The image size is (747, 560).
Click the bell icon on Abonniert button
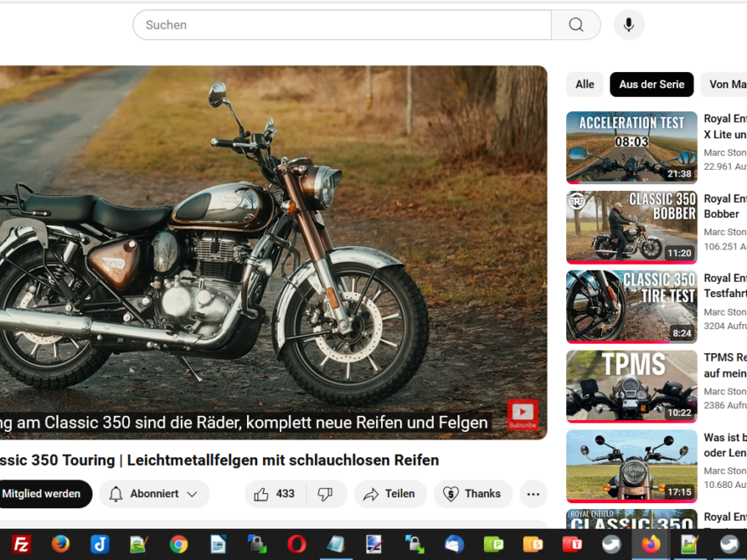[115, 494]
